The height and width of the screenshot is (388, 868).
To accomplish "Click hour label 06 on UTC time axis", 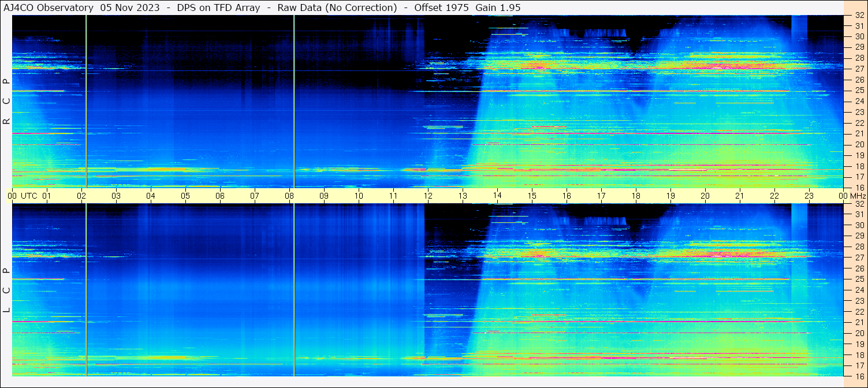I will click(x=220, y=196).
